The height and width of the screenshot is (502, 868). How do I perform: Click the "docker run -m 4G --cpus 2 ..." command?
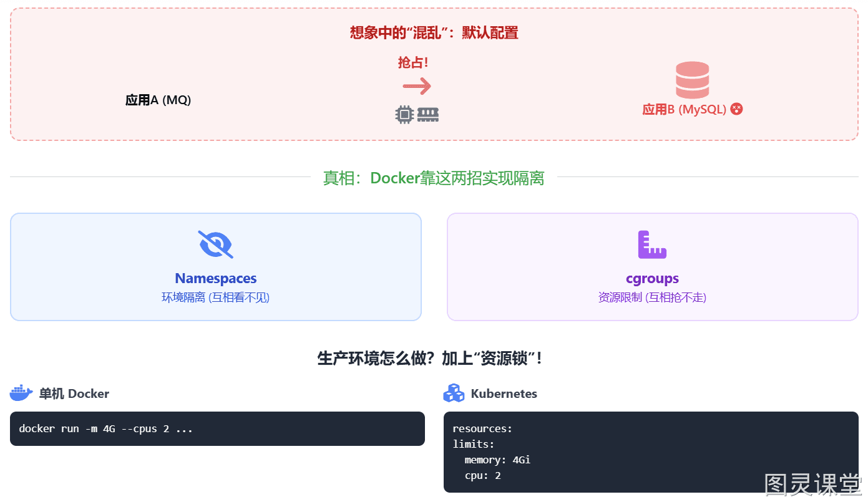(x=106, y=428)
